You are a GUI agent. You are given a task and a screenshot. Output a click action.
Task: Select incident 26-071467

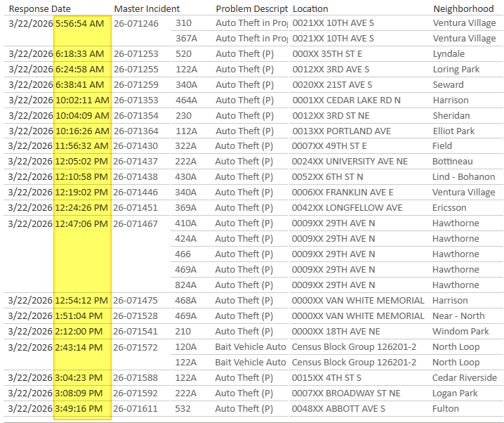pyautogui.click(x=135, y=223)
